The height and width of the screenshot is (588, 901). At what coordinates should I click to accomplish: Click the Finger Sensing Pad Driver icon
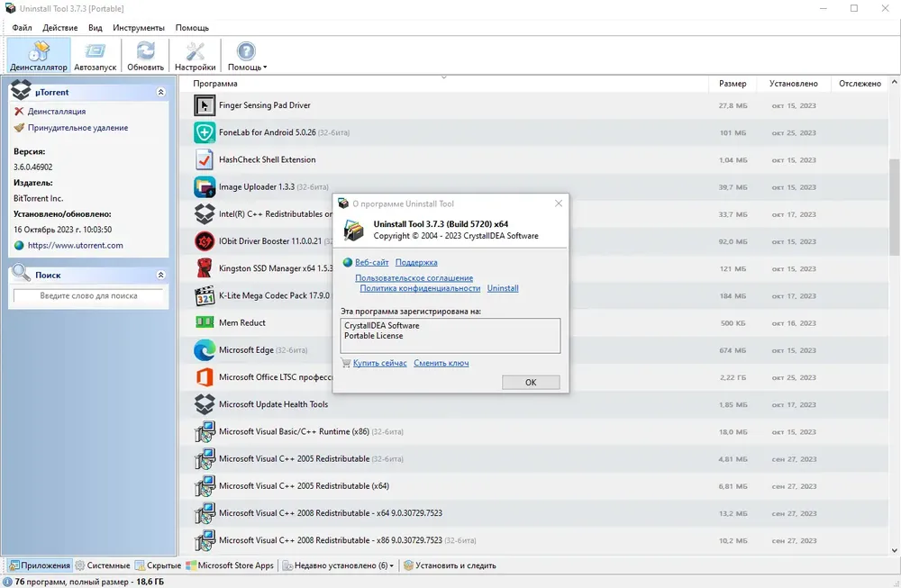click(205, 105)
